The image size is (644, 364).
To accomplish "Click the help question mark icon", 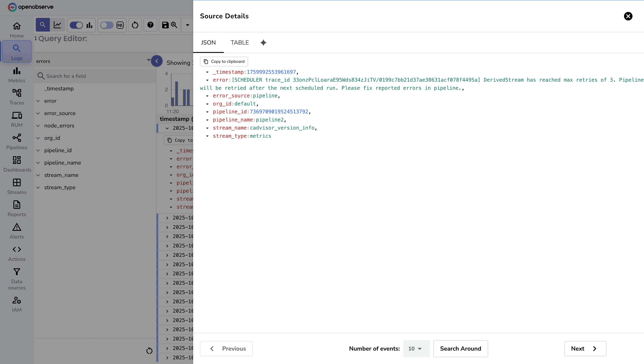I will (x=150, y=25).
